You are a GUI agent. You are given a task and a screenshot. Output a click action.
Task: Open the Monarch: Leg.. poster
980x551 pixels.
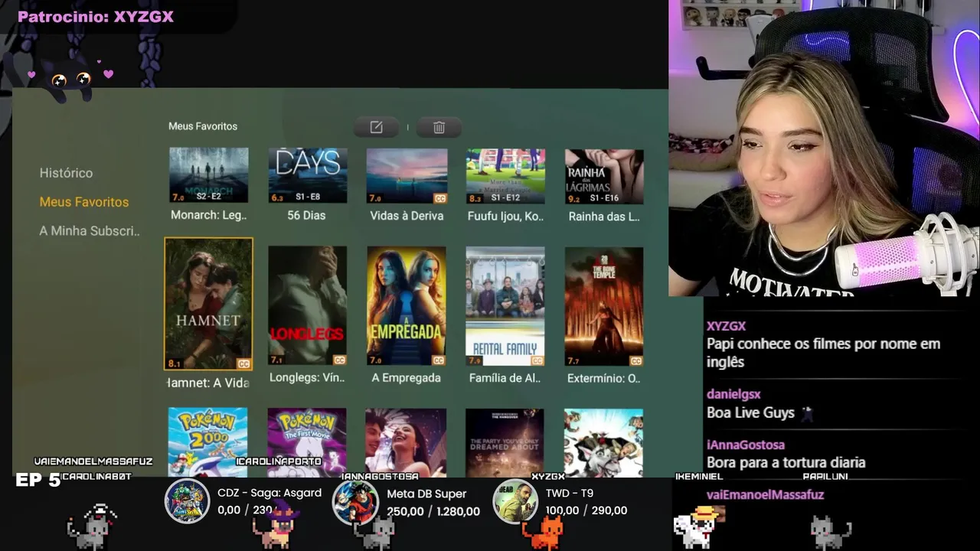tap(208, 175)
